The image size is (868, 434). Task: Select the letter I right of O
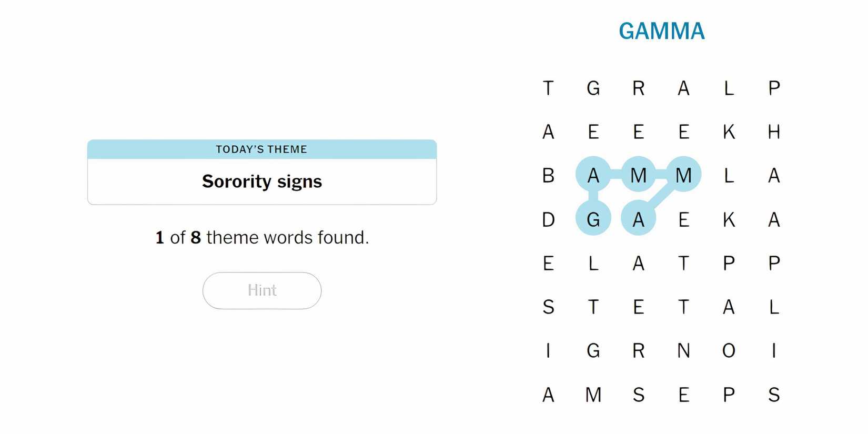774,350
